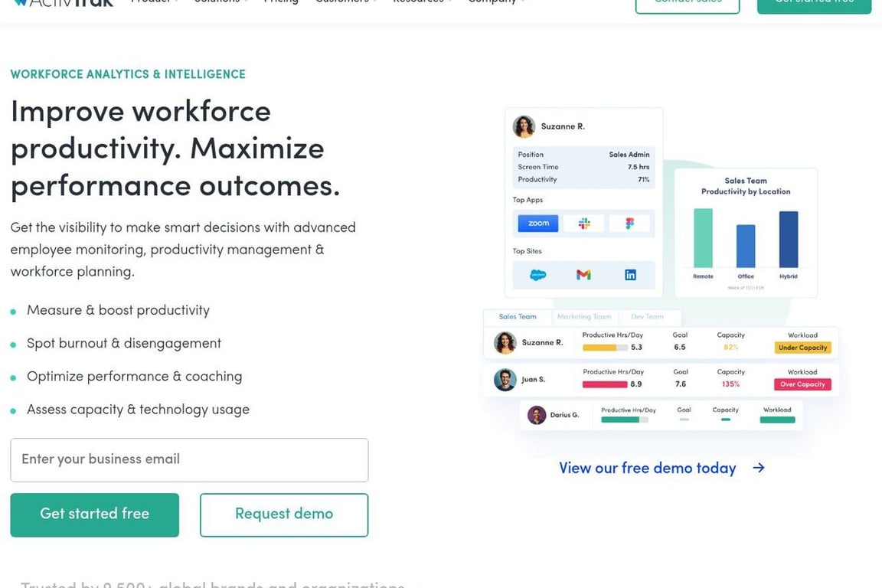Image resolution: width=882 pixels, height=588 pixels.
Task: Click the 7.5 hrs screen time value
Action: click(x=639, y=167)
